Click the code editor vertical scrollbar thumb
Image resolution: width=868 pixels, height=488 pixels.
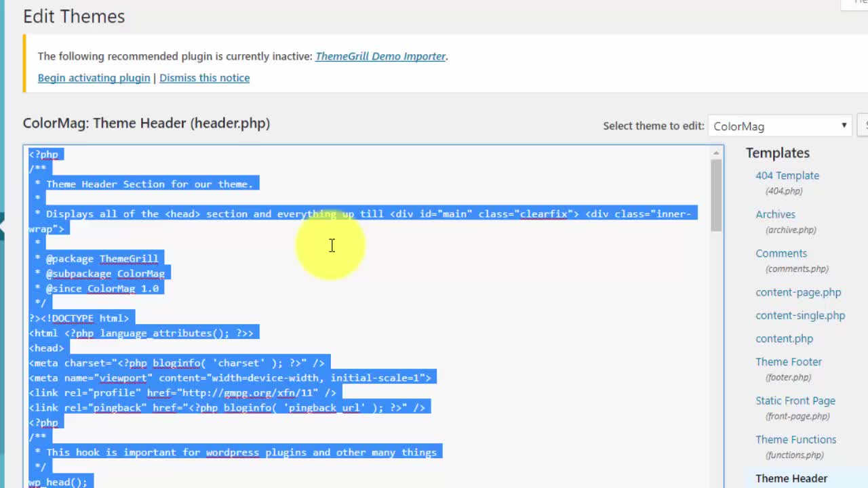[716, 197]
